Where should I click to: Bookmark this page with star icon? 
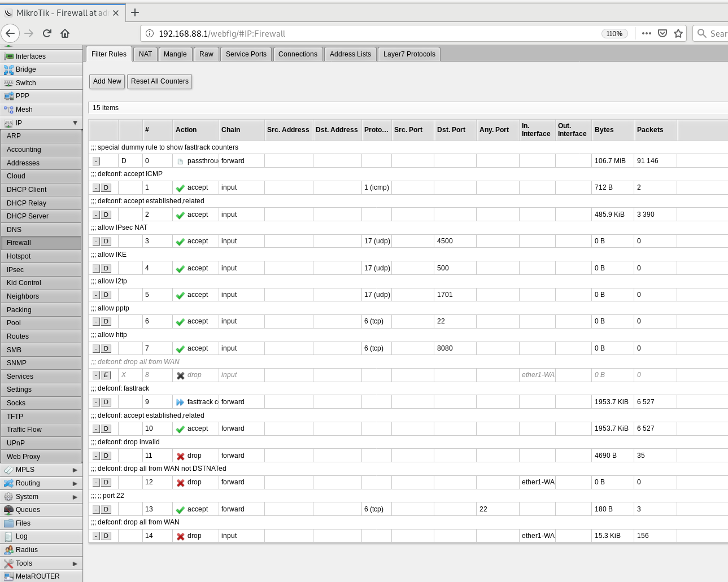click(x=678, y=33)
